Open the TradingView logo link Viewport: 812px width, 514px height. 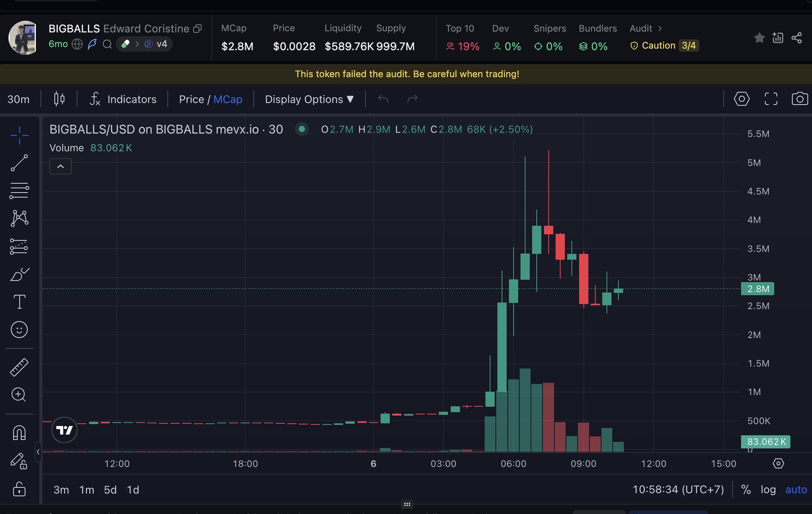pyautogui.click(x=64, y=430)
